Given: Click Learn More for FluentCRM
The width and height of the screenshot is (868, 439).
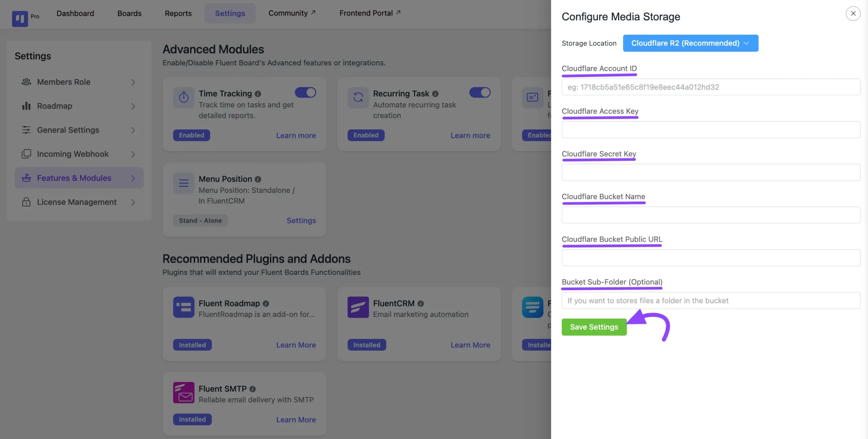Looking at the screenshot, I should point(470,345).
